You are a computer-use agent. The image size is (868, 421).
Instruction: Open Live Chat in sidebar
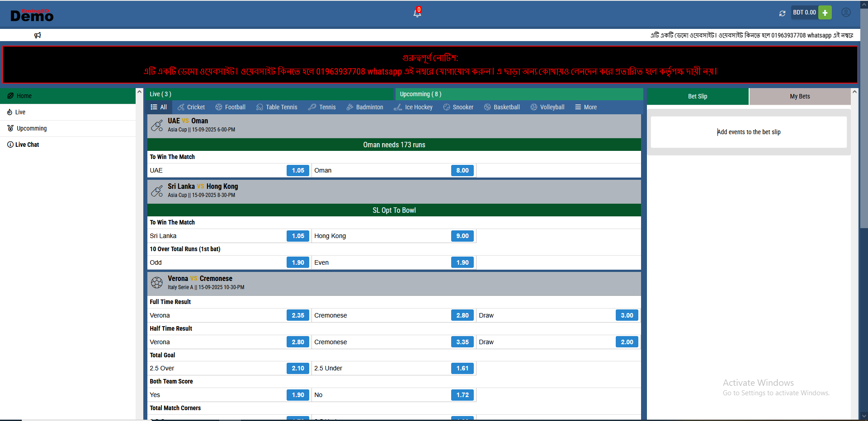click(27, 145)
